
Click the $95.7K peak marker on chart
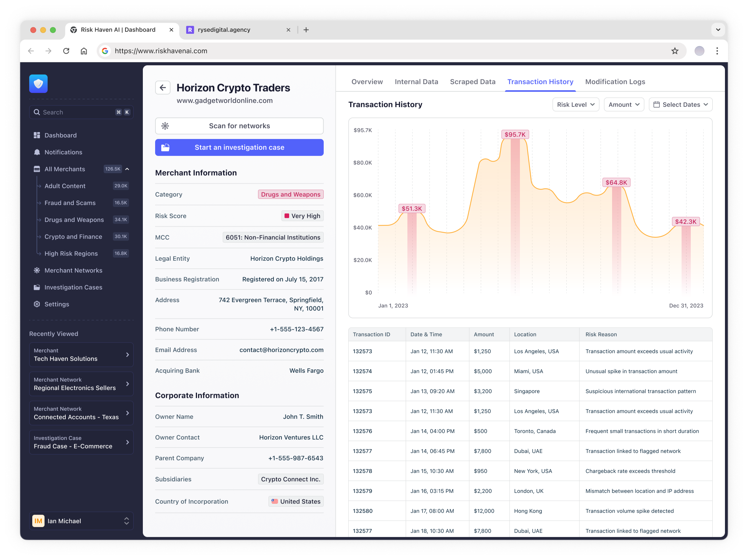(515, 135)
